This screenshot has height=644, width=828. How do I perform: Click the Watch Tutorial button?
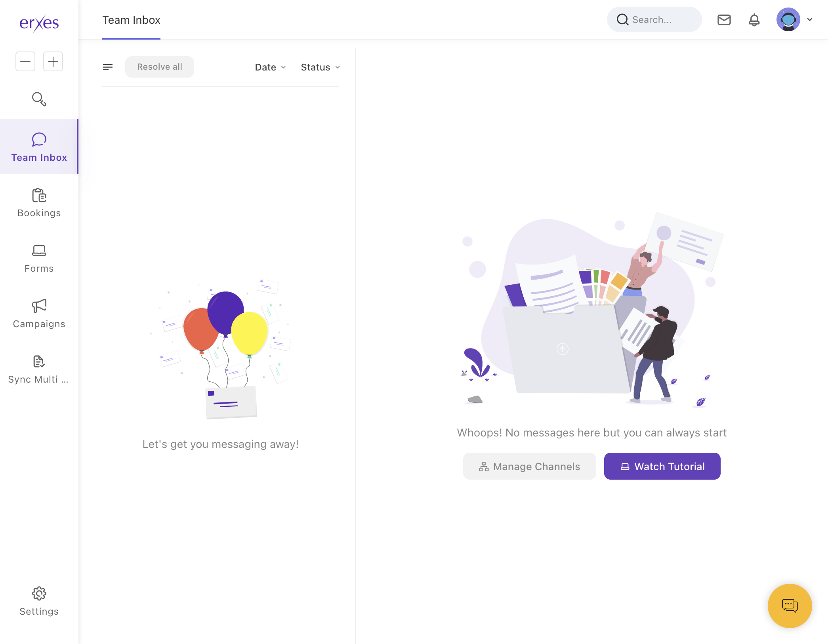(662, 466)
